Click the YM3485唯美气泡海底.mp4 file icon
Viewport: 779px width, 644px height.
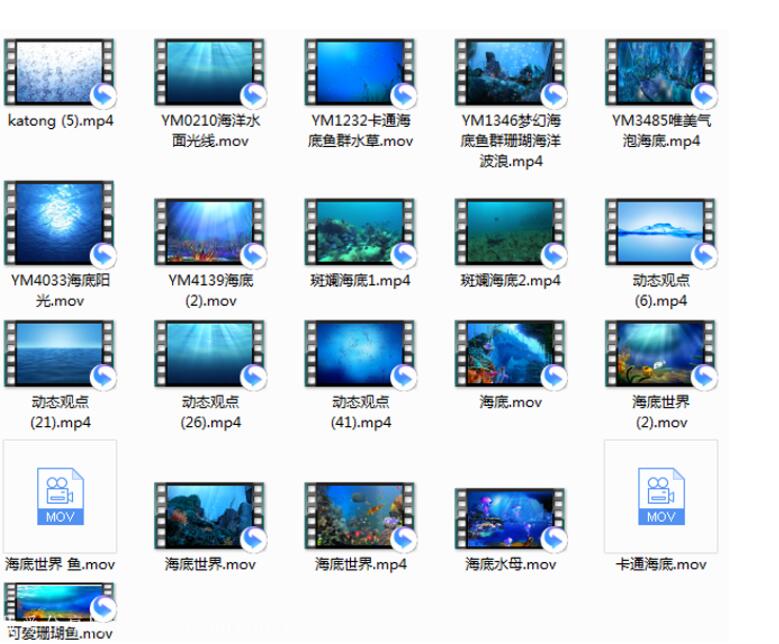[x=660, y=72]
